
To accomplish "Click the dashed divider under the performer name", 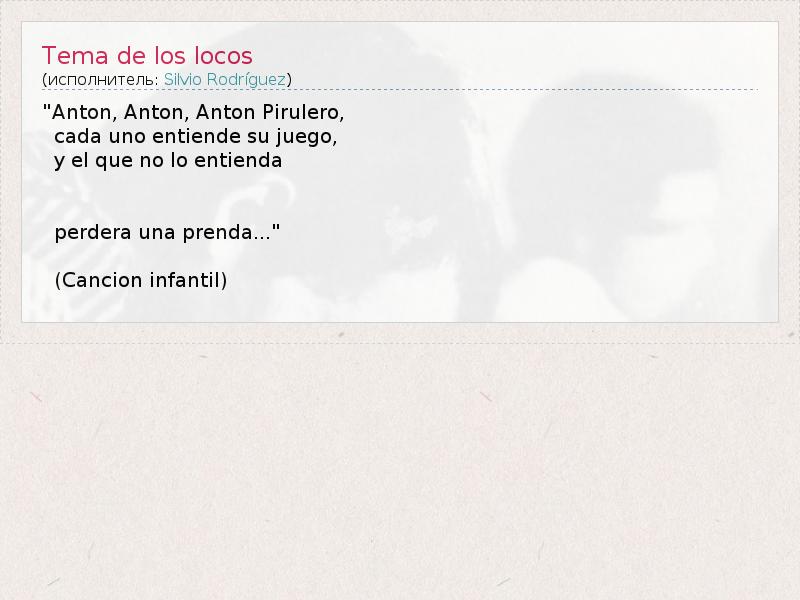I will coord(400,90).
